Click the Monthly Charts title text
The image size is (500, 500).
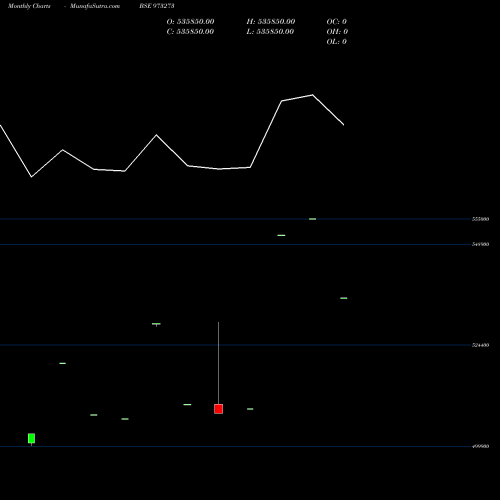[x=29, y=6]
